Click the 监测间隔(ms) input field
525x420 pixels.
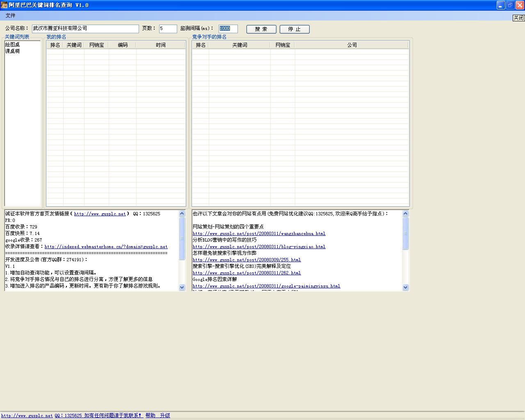coord(228,29)
